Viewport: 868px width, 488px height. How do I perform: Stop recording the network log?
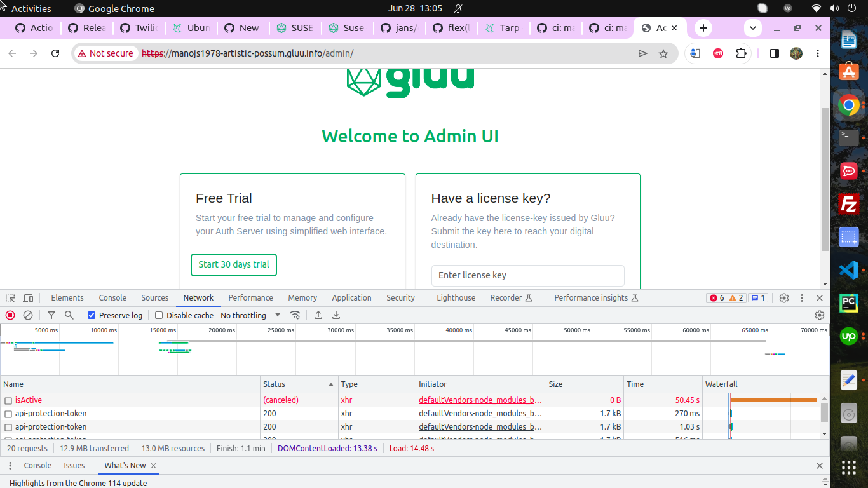tap(9, 315)
